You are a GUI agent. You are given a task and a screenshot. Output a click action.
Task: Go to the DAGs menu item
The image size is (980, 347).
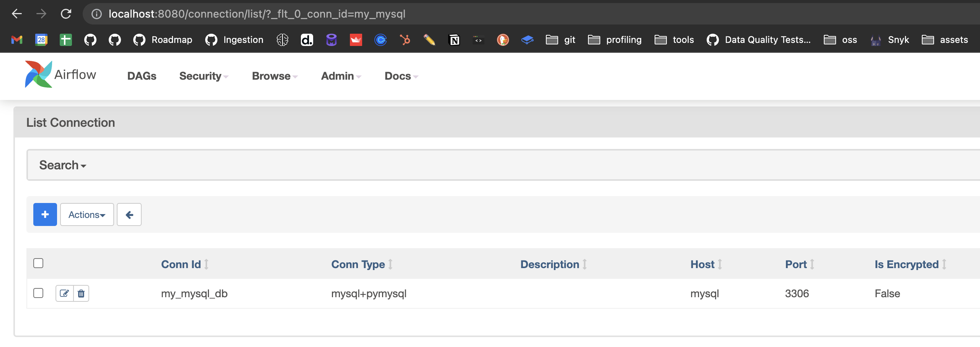pyautogui.click(x=142, y=76)
